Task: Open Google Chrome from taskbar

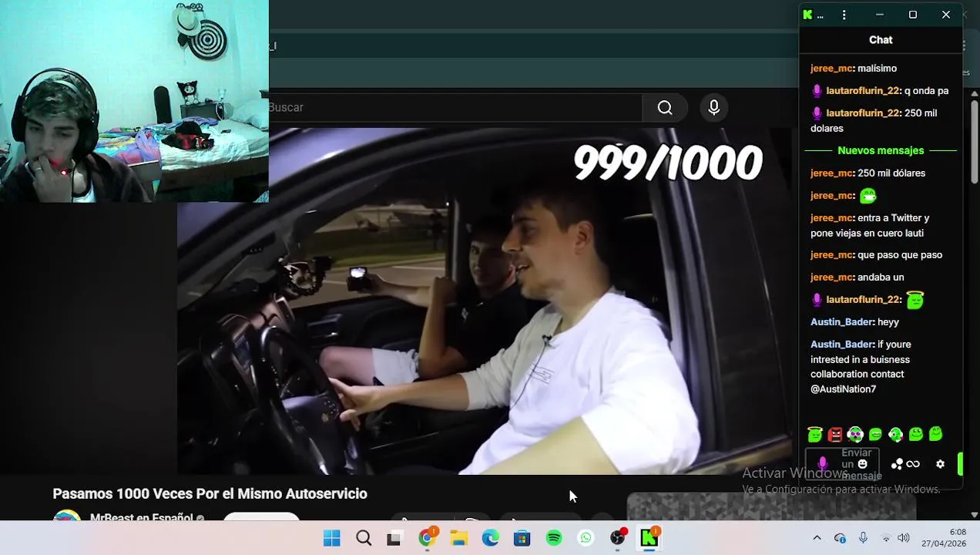Action: point(427,538)
